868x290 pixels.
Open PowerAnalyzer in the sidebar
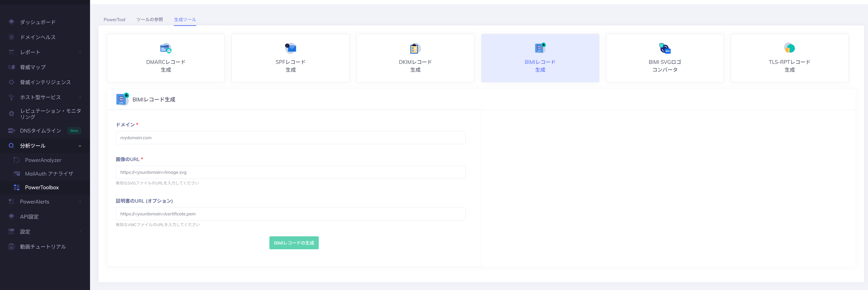click(x=43, y=160)
